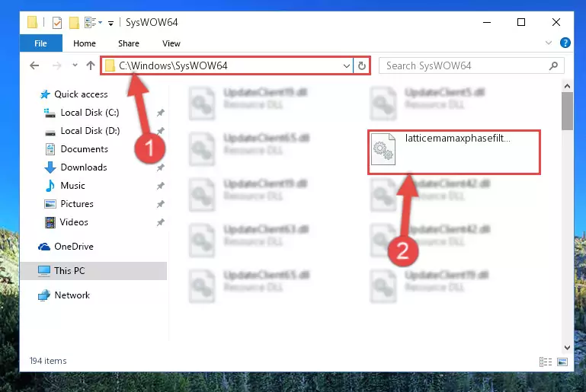Image resolution: width=586 pixels, height=392 pixels.
Task: Open Local Disk (C:) in sidebar
Action: (90, 113)
